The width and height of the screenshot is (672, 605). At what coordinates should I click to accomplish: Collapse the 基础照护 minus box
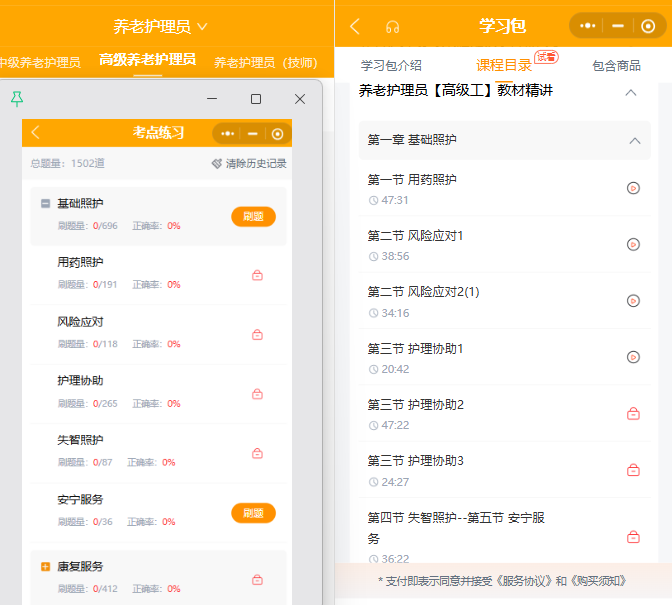45,203
